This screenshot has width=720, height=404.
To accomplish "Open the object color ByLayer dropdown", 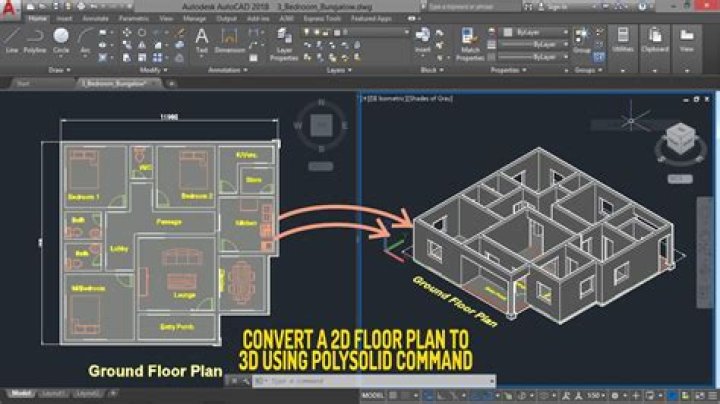I will 535,32.
